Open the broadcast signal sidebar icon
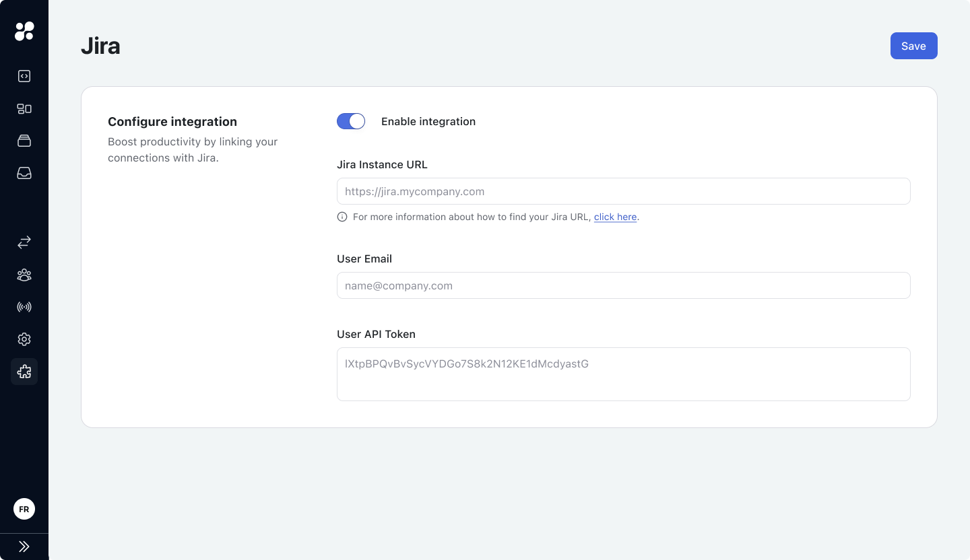 tap(24, 307)
